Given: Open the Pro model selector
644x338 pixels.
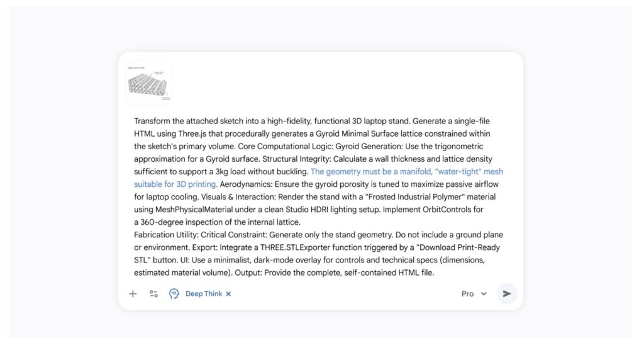Looking at the screenshot, I should pyautogui.click(x=468, y=294).
